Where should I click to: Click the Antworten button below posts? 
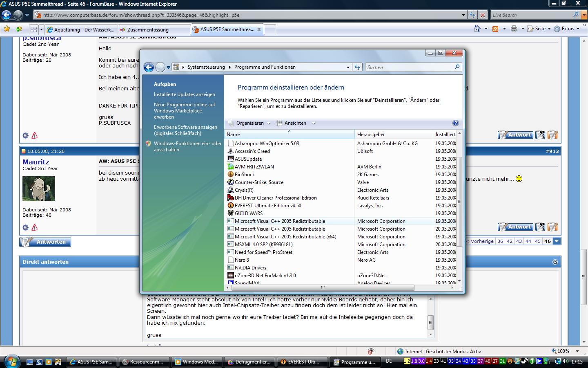(x=45, y=242)
